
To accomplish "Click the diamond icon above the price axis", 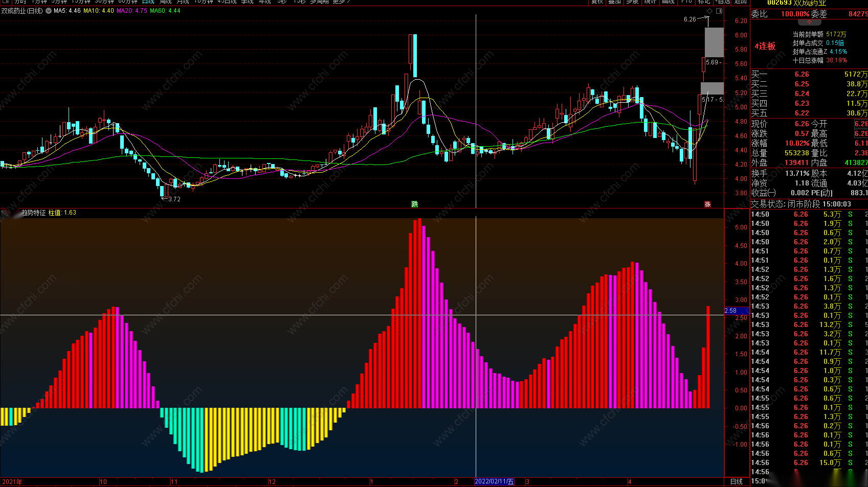I will (x=709, y=11).
